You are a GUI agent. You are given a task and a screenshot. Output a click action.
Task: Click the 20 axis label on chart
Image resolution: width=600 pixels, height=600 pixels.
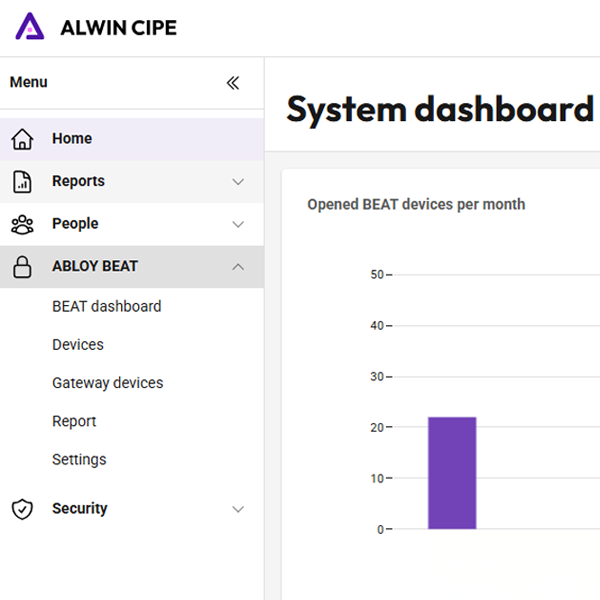tap(377, 427)
